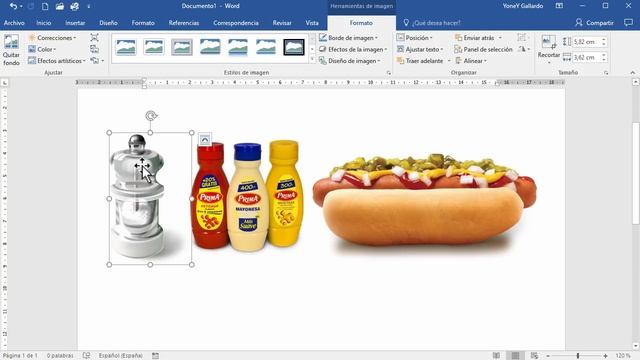Click the rotate objects icon

click(524, 49)
